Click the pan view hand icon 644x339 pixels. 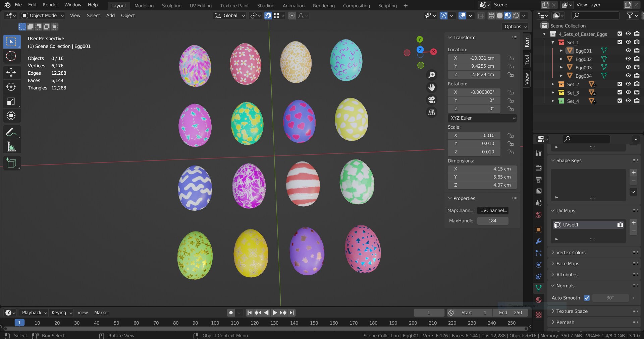432,87
